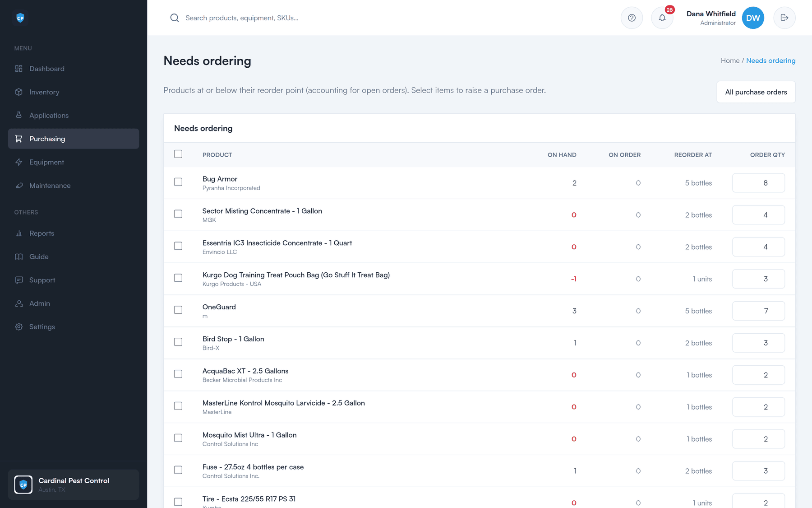The image size is (812, 508).
Task: Click the PRODUCT column header
Action: (217, 155)
